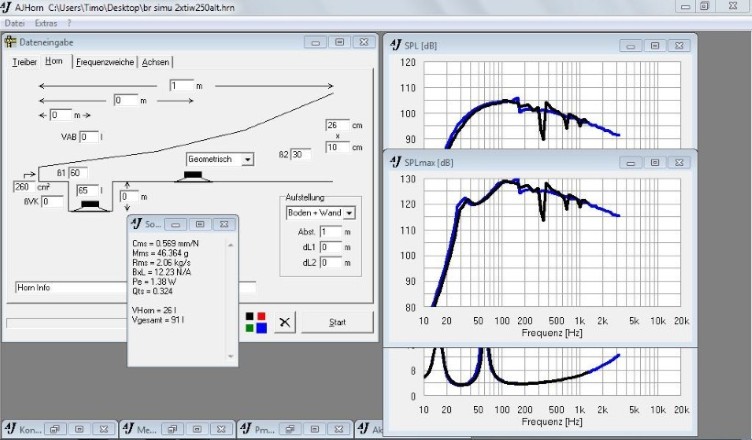Click the X cancel button beside Start
The image size is (752, 440).
coord(285,322)
